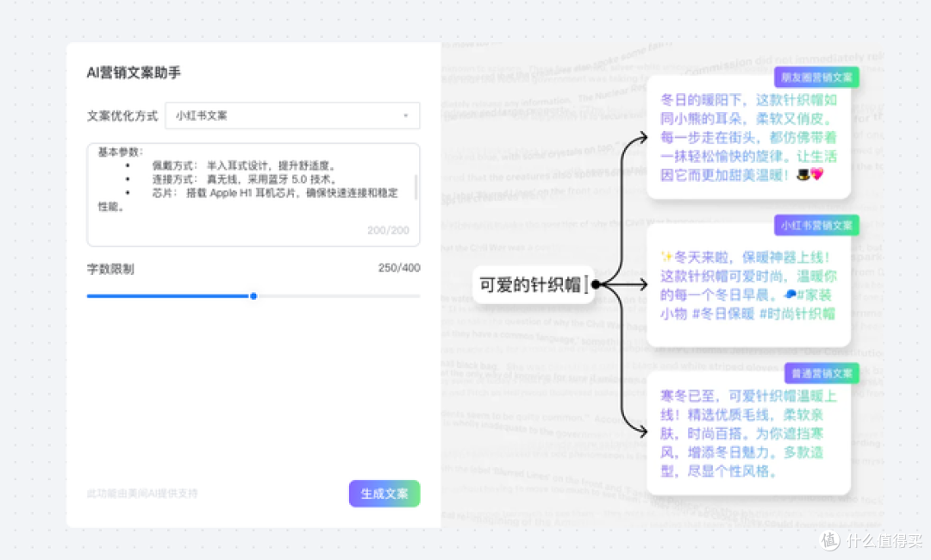Click the 文案优化方式 label
The image size is (931, 560).
click(x=122, y=115)
